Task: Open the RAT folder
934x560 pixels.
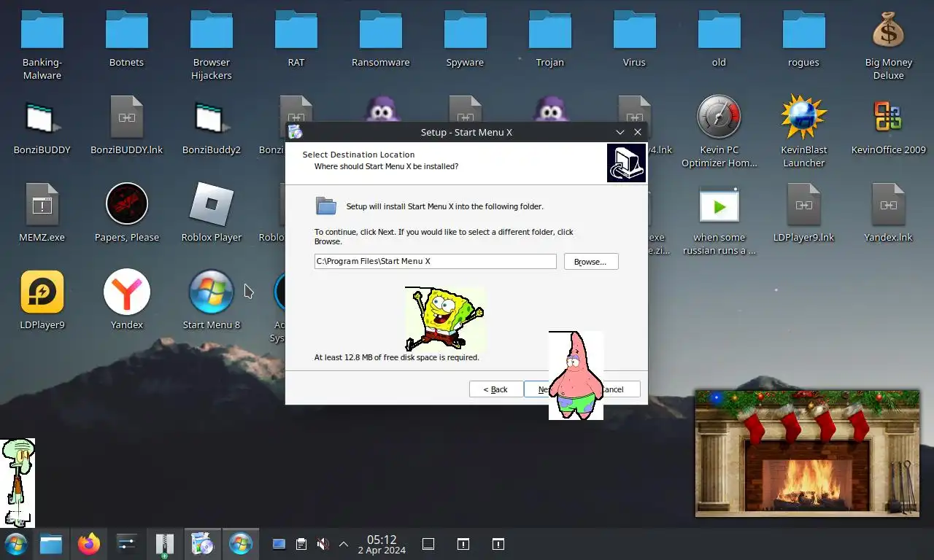Action: (296, 39)
